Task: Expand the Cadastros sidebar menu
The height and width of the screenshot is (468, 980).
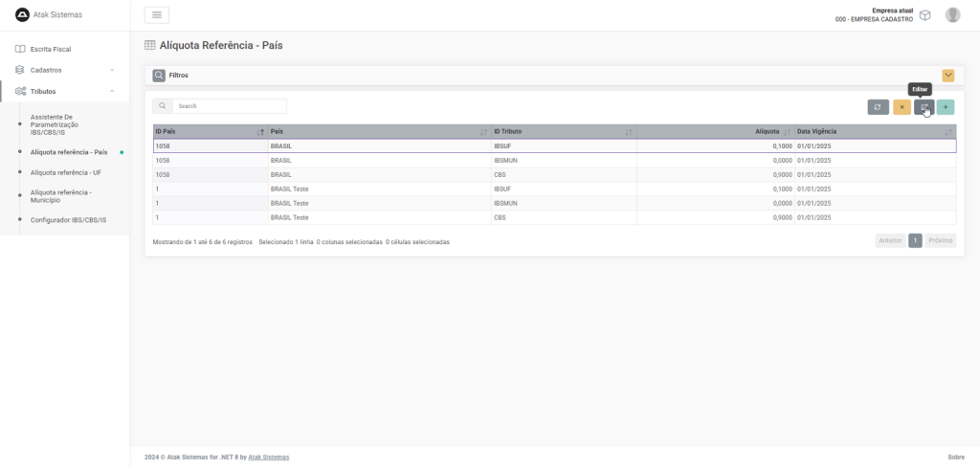Action: pyautogui.click(x=64, y=70)
